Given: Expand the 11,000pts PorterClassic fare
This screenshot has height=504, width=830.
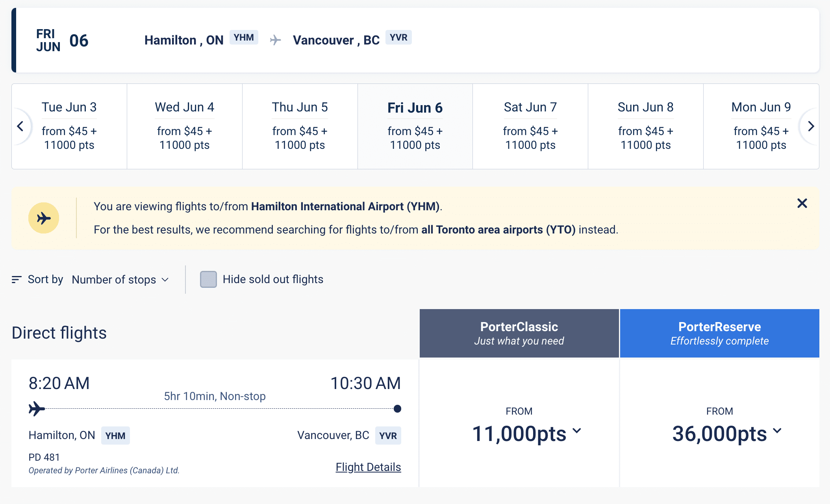Looking at the screenshot, I should coord(526,434).
